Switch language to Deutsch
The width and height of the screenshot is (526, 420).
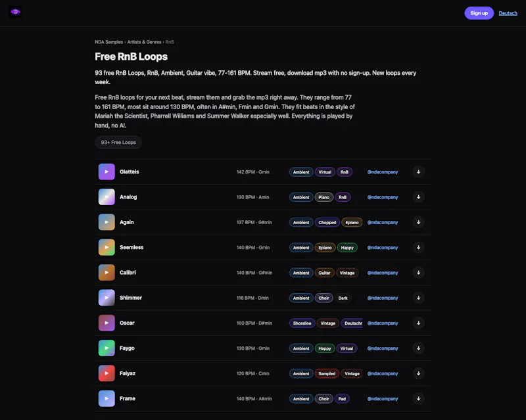point(508,13)
